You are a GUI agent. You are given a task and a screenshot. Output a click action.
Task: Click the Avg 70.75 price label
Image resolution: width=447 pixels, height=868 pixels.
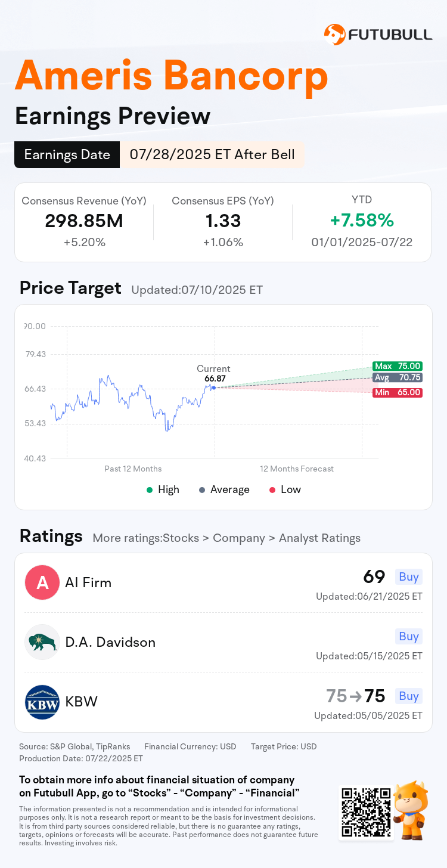398,377
